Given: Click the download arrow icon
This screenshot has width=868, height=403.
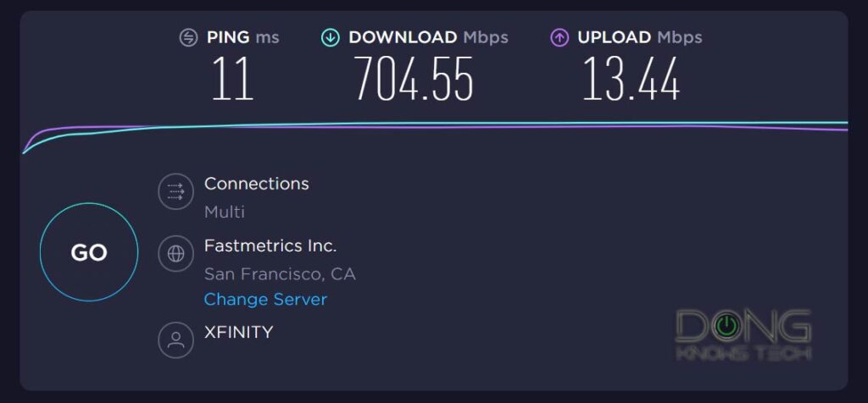Looking at the screenshot, I should pos(331,38).
